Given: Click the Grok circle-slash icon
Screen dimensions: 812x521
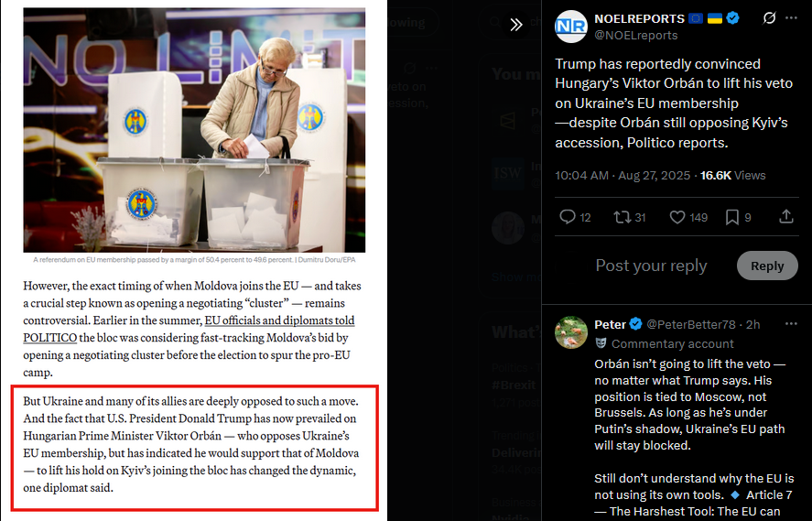Looking at the screenshot, I should coord(770,18).
